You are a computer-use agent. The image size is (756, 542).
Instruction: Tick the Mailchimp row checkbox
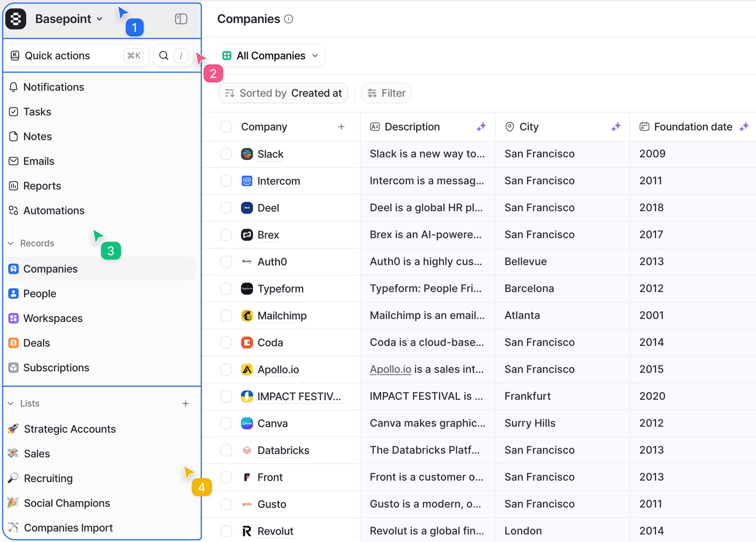point(226,315)
